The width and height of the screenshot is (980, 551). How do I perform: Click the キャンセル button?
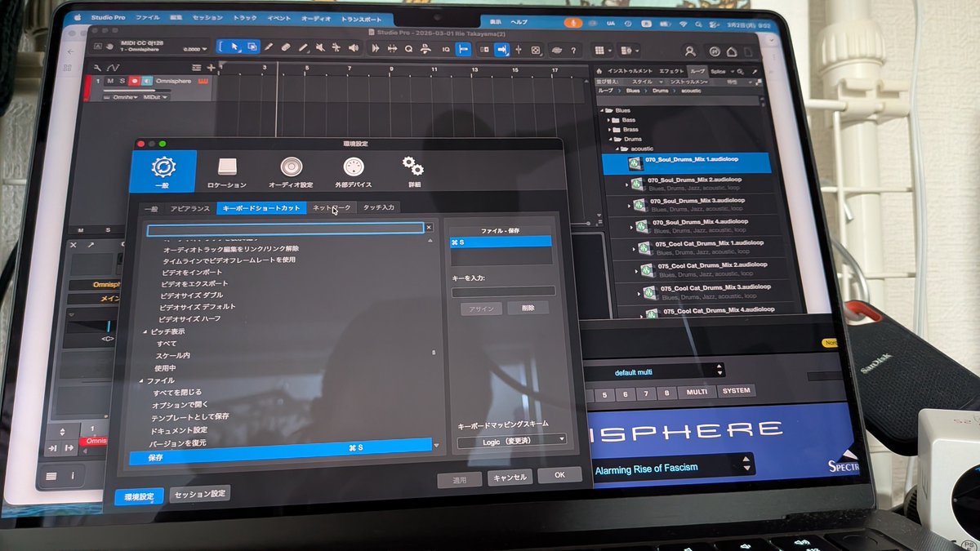pyautogui.click(x=510, y=478)
